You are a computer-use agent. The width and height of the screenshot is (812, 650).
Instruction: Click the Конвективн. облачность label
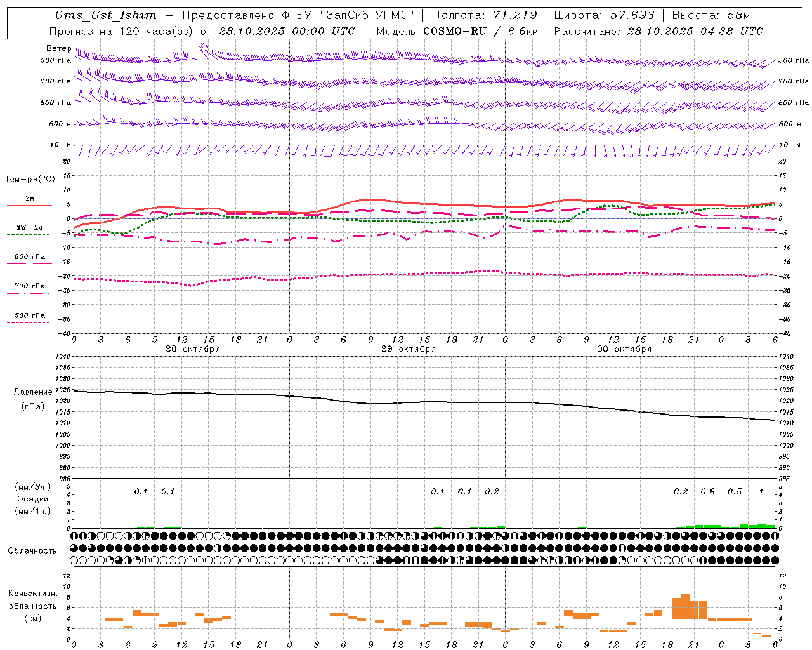[x=32, y=600]
